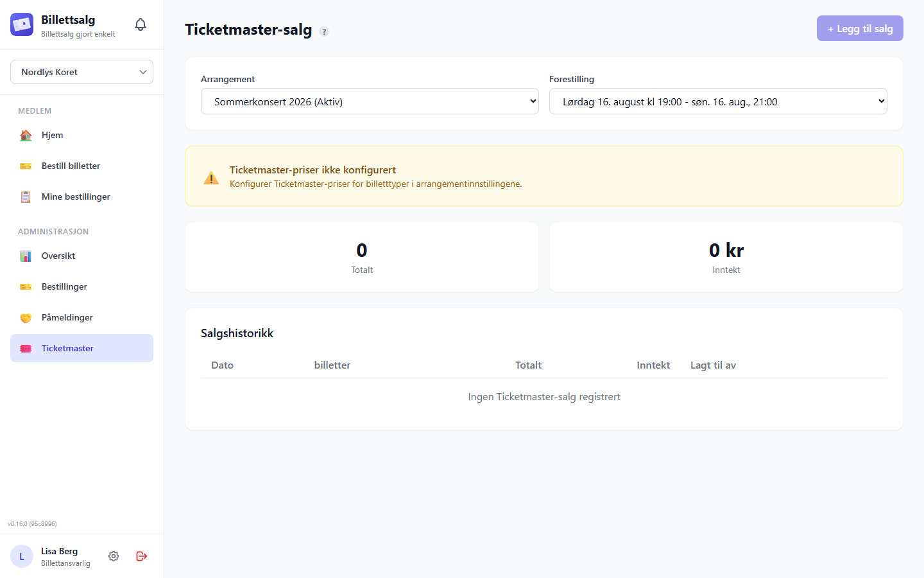The image size is (924, 578).
Task: Click the help question mark beside Ticketmaster-salg
Action: pyautogui.click(x=324, y=31)
